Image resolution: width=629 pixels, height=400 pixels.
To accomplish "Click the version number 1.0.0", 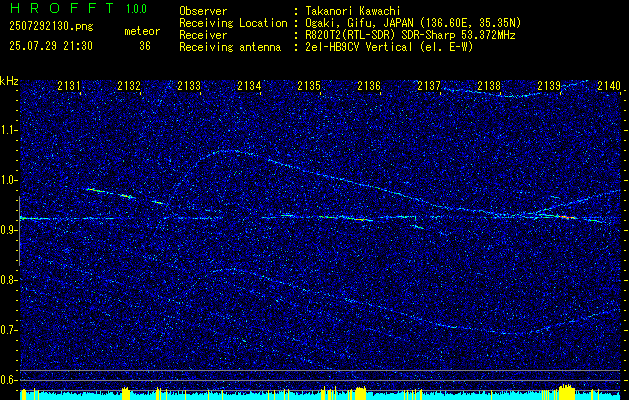I will (x=136, y=8).
